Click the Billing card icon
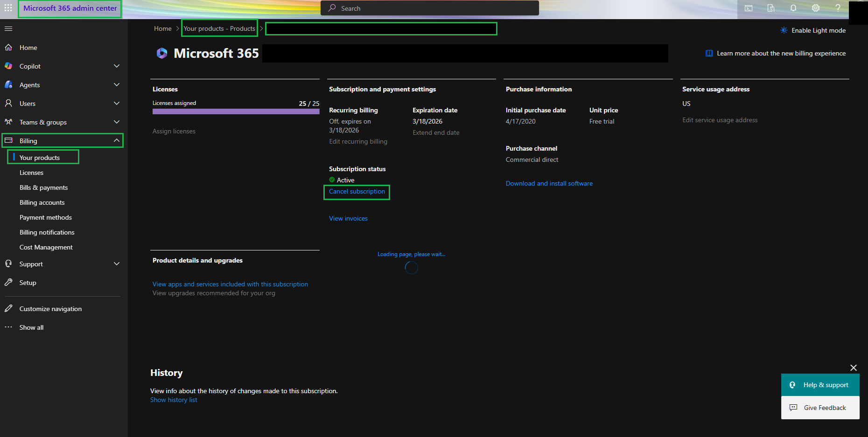The width and height of the screenshot is (868, 437). (8, 140)
